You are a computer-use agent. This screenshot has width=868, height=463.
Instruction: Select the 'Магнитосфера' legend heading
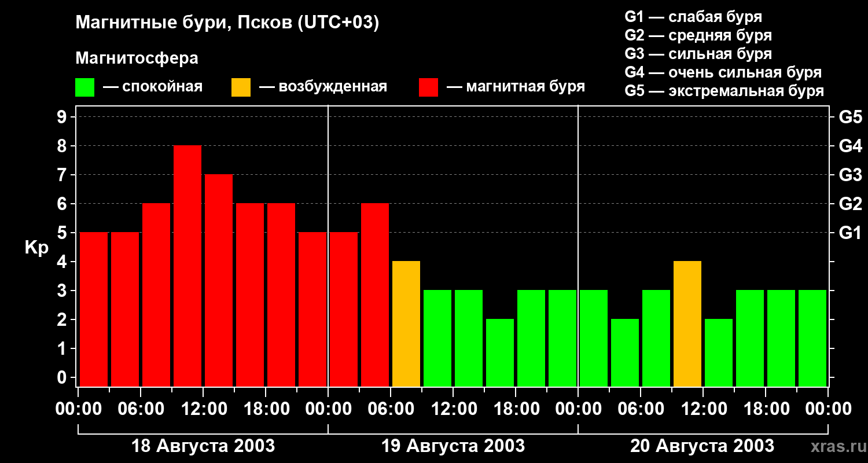pyautogui.click(x=137, y=58)
